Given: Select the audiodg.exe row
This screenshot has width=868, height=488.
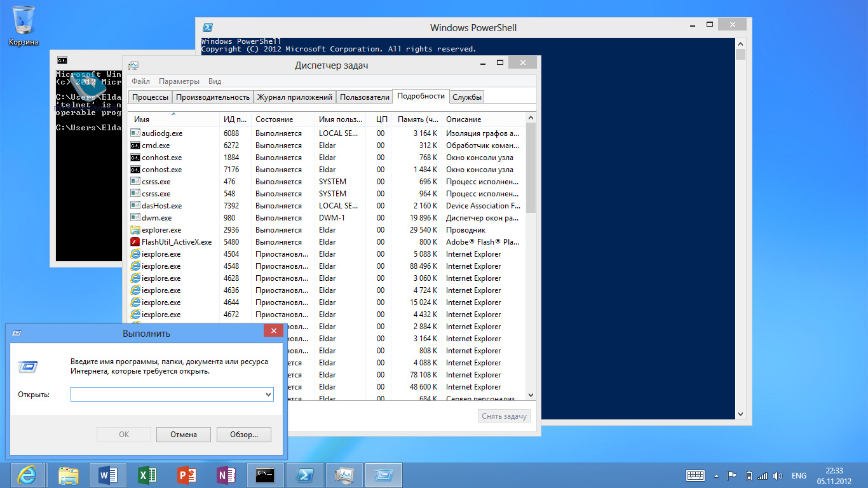Looking at the screenshot, I should point(327,133).
